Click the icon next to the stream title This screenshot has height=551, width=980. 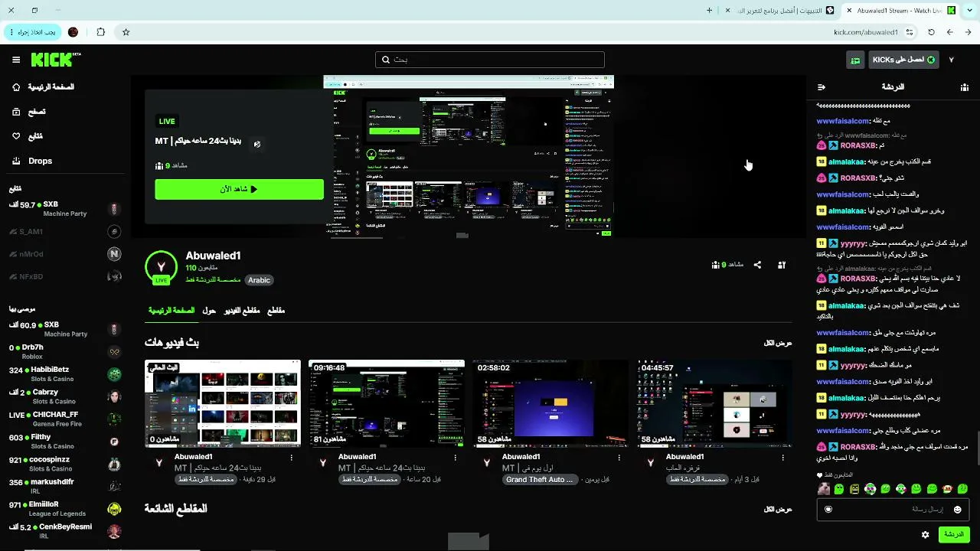tap(257, 144)
